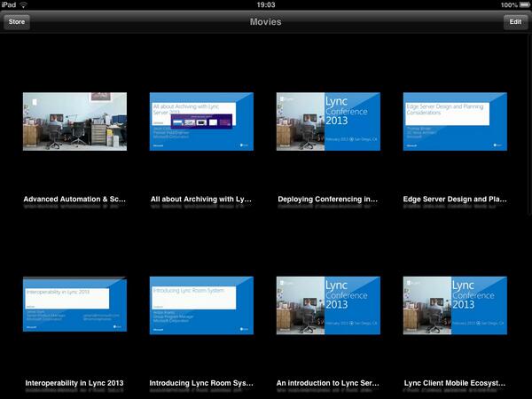Viewport: 532px width, 399px height.
Task: Open the Lync Client Mobile Ecosyst... thumbnail
Action: click(x=455, y=306)
